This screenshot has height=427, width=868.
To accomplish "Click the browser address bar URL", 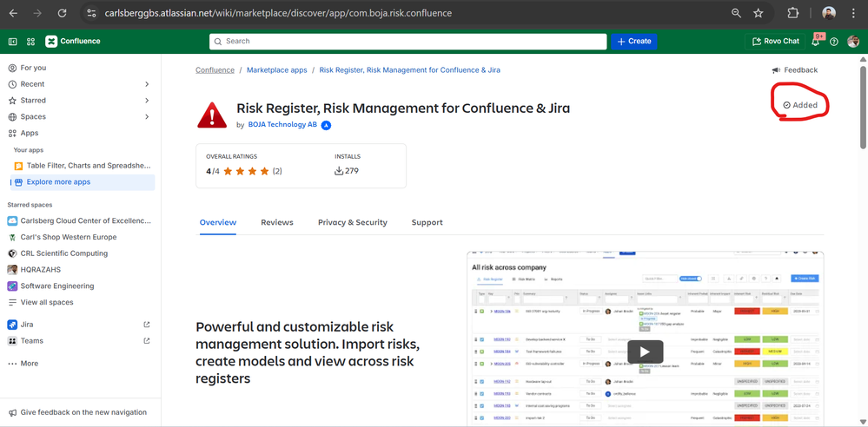I will [x=278, y=13].
